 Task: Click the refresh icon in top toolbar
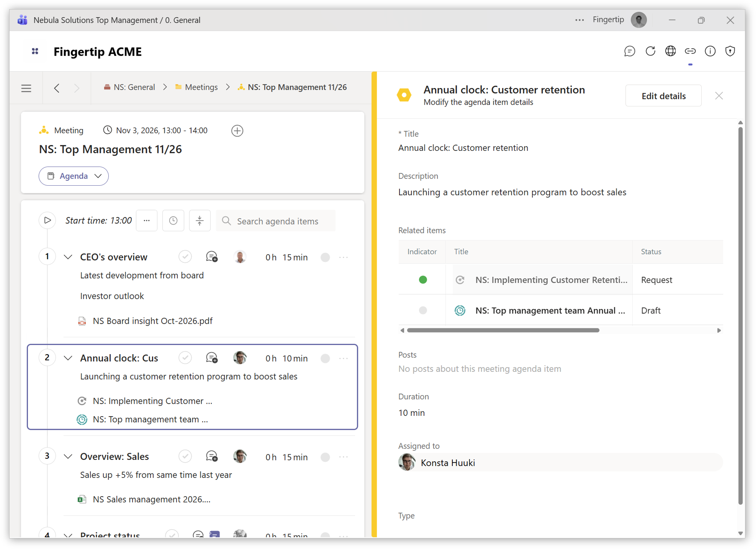click(650, 51)
